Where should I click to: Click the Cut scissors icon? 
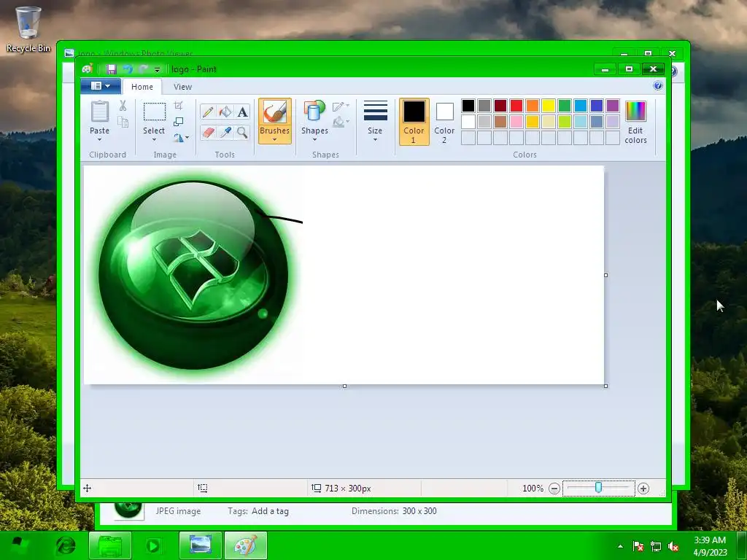coord(123,105)
